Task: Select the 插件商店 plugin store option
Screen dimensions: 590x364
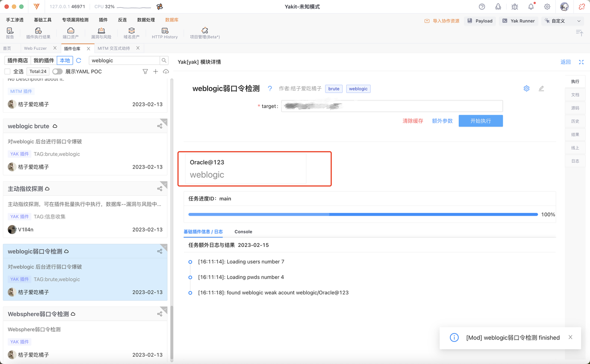Action: tap(18, 60)
